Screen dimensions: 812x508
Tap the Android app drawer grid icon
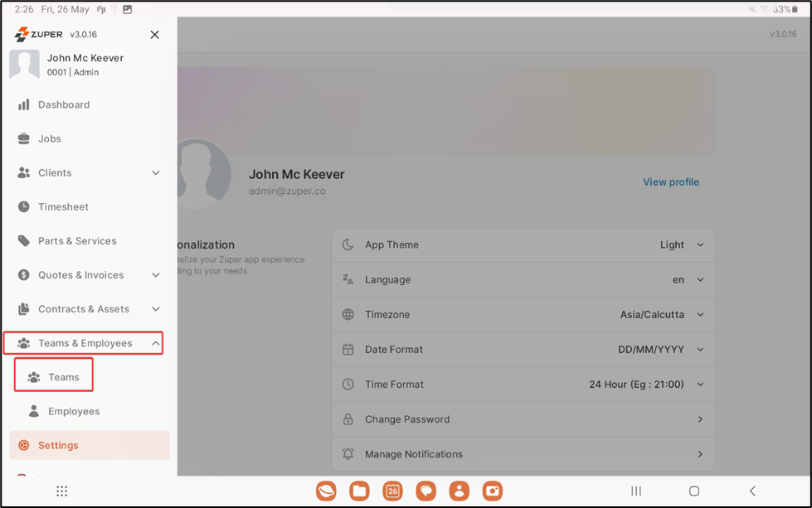coord(61,491)
